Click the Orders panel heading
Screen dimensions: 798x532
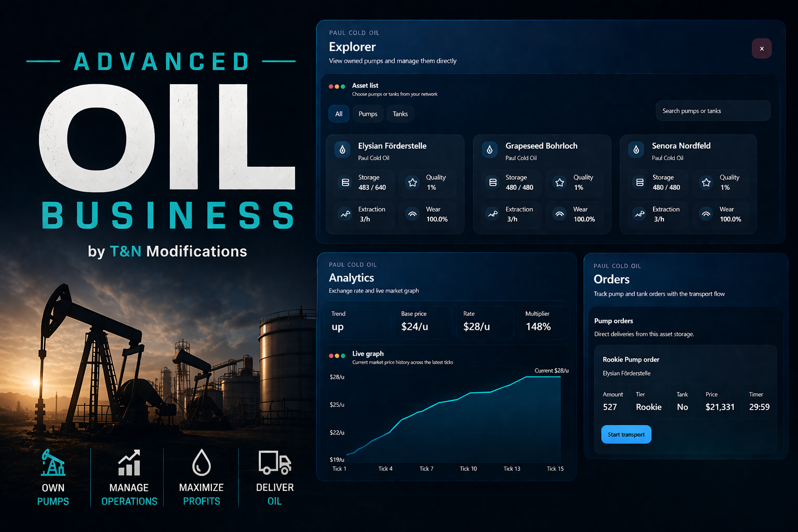pyautogui.click(x=611, y=280)
